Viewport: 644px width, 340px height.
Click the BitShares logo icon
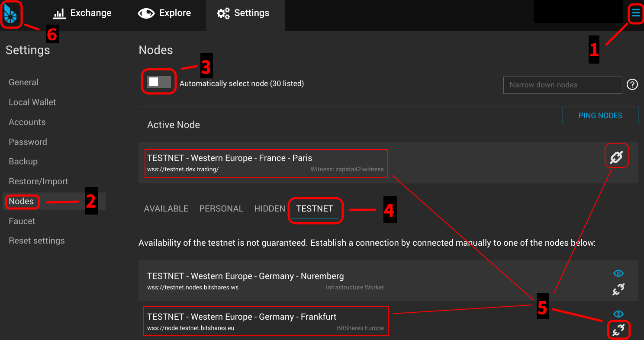(10, 15)
